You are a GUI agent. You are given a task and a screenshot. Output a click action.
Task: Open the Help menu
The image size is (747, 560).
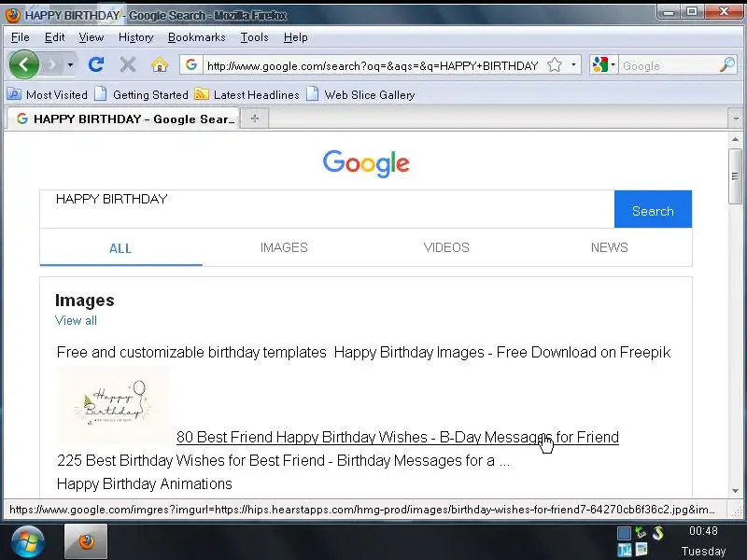[x=295, y=37]
